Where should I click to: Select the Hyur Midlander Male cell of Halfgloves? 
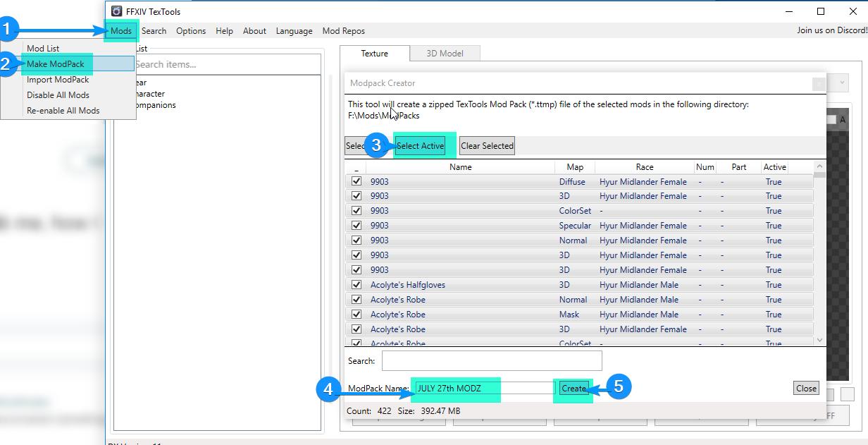639,285
